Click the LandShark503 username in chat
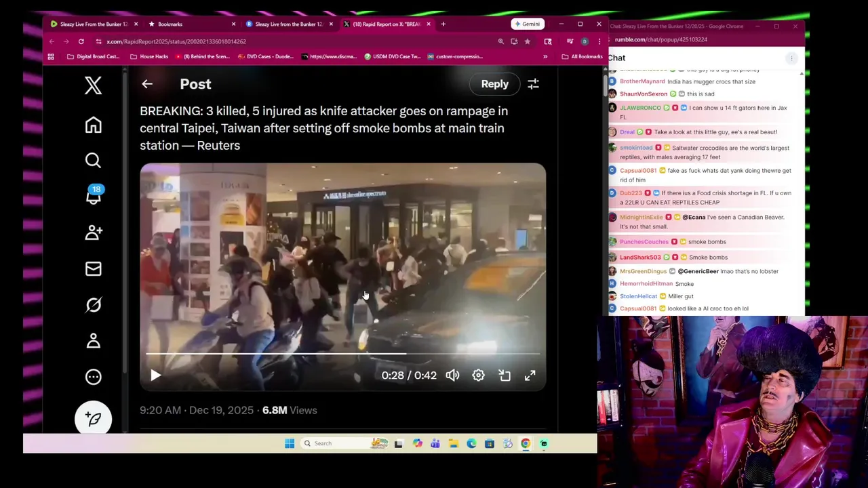Viewport: 868px width, 488px height. click(x=640, y=258)
